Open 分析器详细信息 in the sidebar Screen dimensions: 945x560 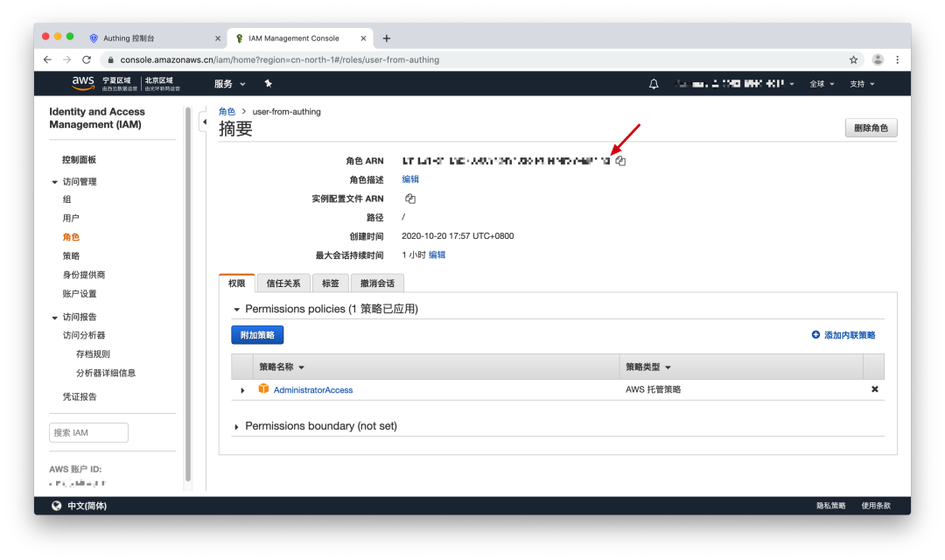106,373
